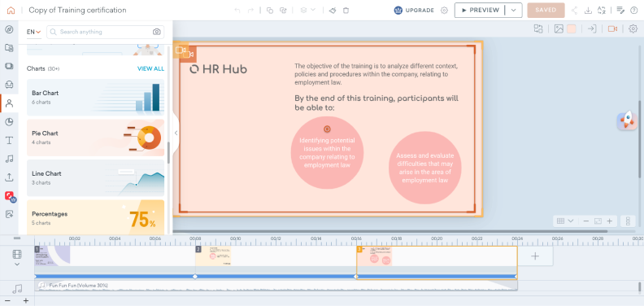Redo the last action

pyautogui.click(x=250, y=11)
